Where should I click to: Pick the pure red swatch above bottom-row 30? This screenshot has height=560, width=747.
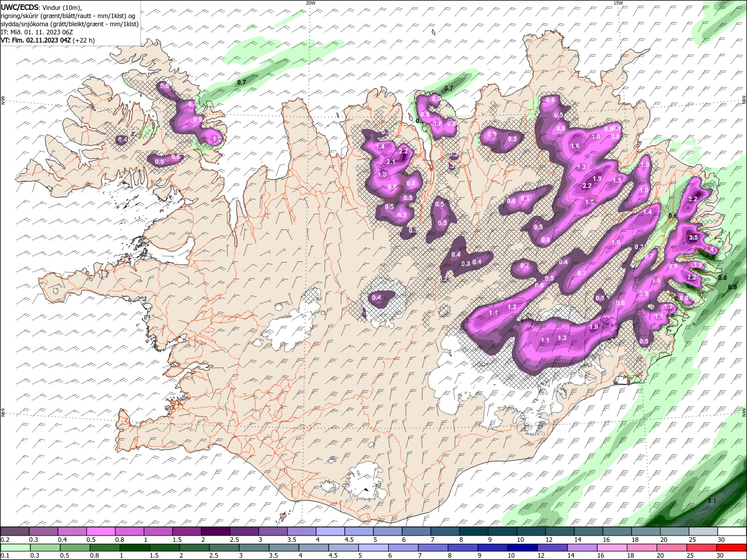732,548
